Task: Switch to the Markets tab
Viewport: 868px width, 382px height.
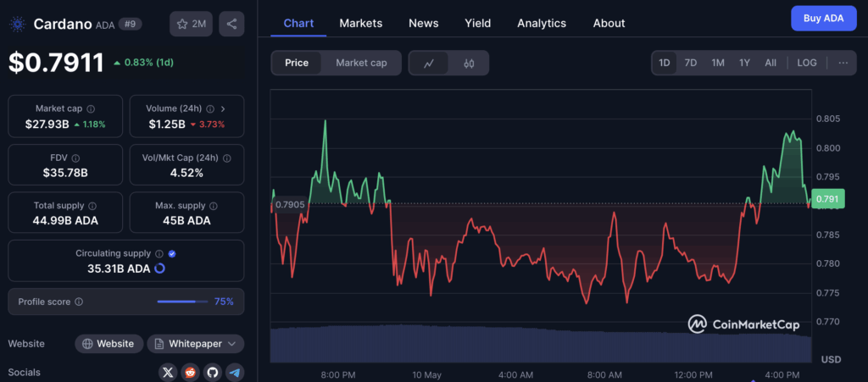Action: [x=361, y=23]
